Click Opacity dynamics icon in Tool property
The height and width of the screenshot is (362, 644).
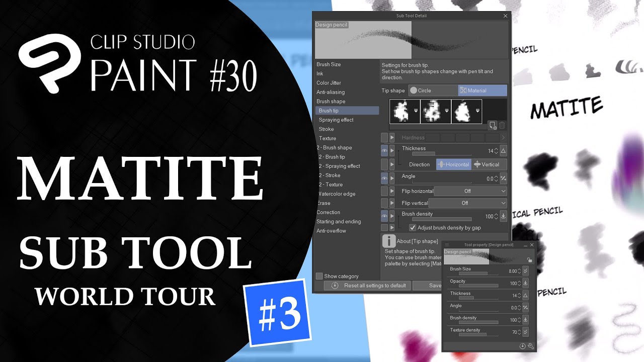(525, 283)
